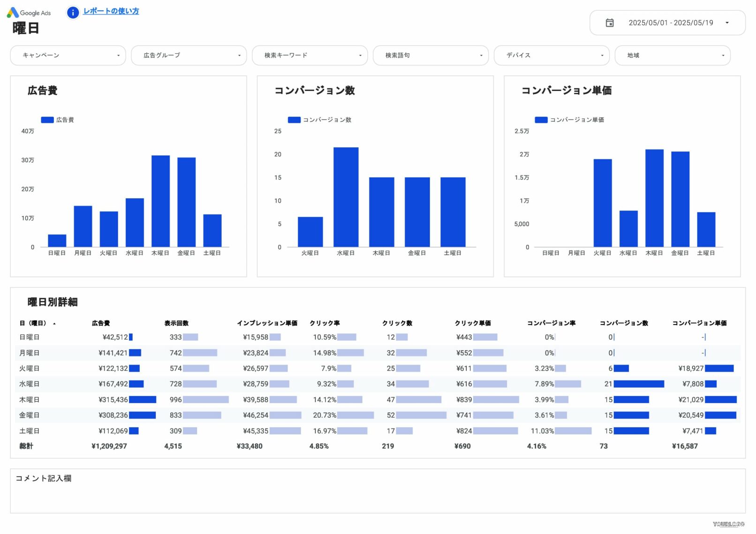Click the コンバージョン単価 chart legend swatch
Image resolution: width=756 pixels, height=534 pixels.
click(x=541, y=120)
